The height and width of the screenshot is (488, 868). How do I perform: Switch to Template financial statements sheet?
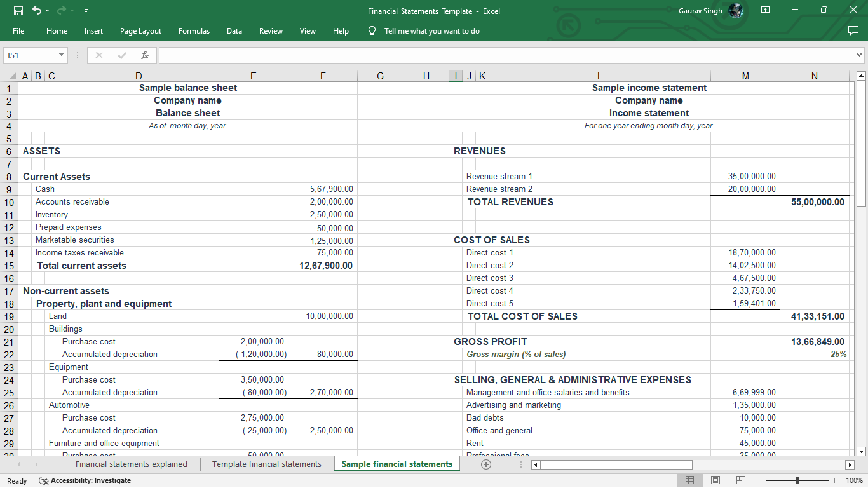point(267,464)
